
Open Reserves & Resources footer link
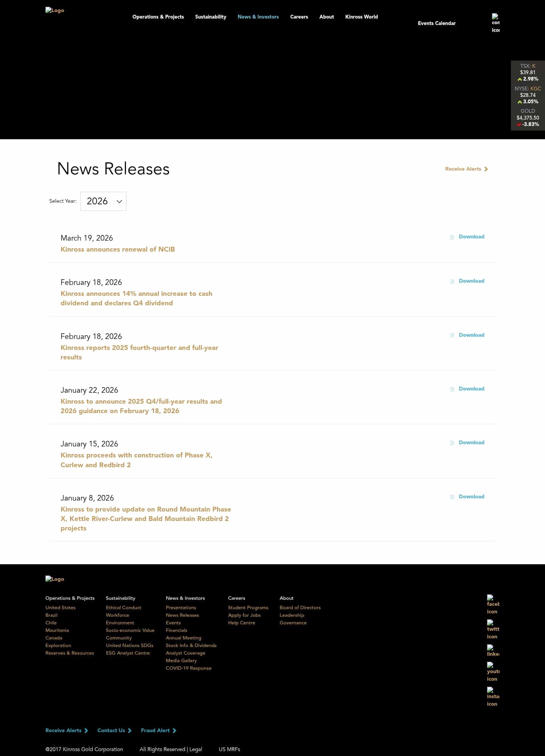tap(70, 653)
